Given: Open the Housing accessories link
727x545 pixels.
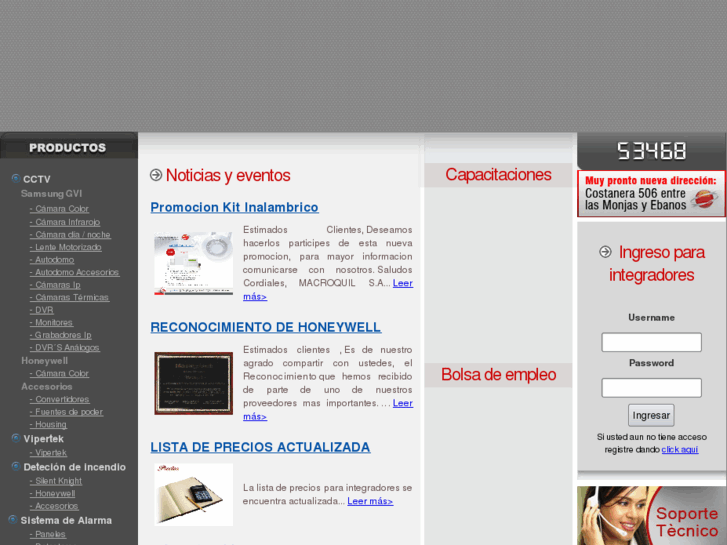Looking at the screenshot, I should tap(48, 424).
